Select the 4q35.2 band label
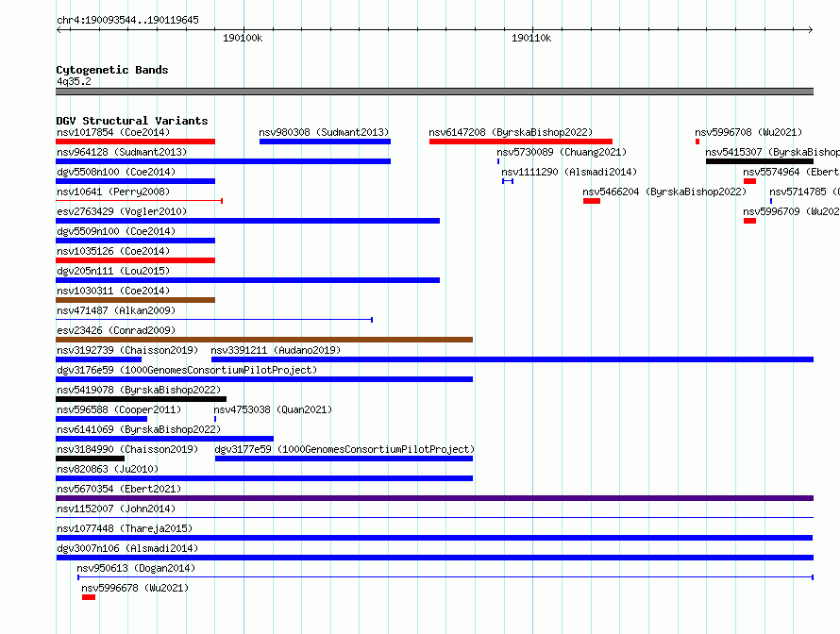 pyautogui.click(x=74, y=81)
